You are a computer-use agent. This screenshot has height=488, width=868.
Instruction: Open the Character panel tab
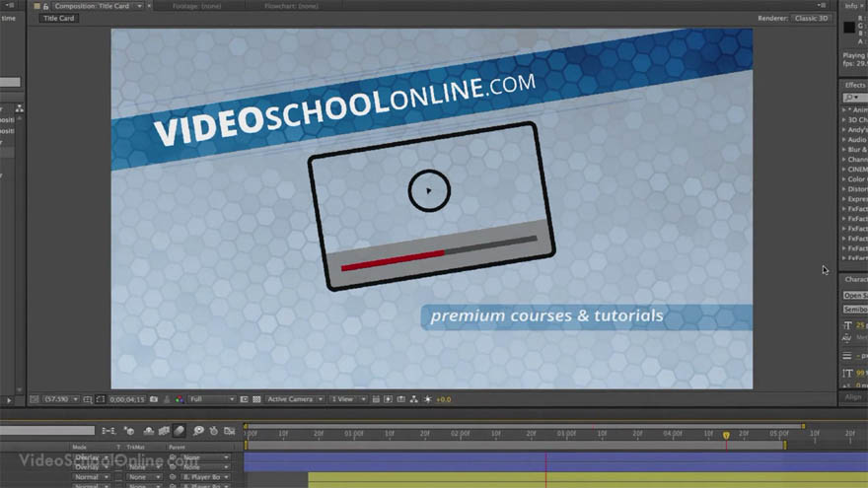coord(856,279)
